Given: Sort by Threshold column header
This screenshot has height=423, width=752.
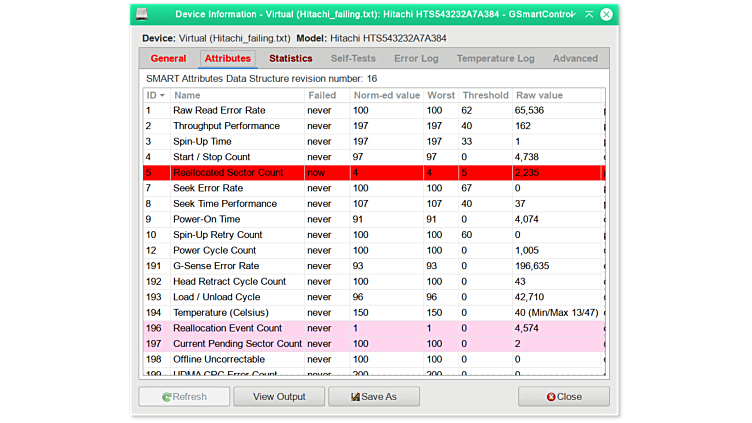Looking at the screenshot, I should [485, 95].
